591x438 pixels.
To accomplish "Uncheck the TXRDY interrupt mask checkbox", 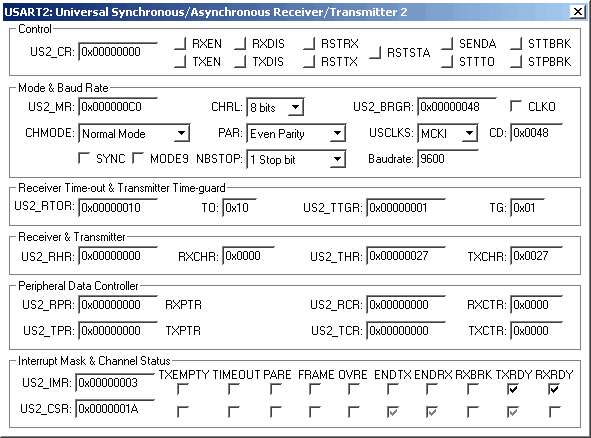I will [513, 389].
